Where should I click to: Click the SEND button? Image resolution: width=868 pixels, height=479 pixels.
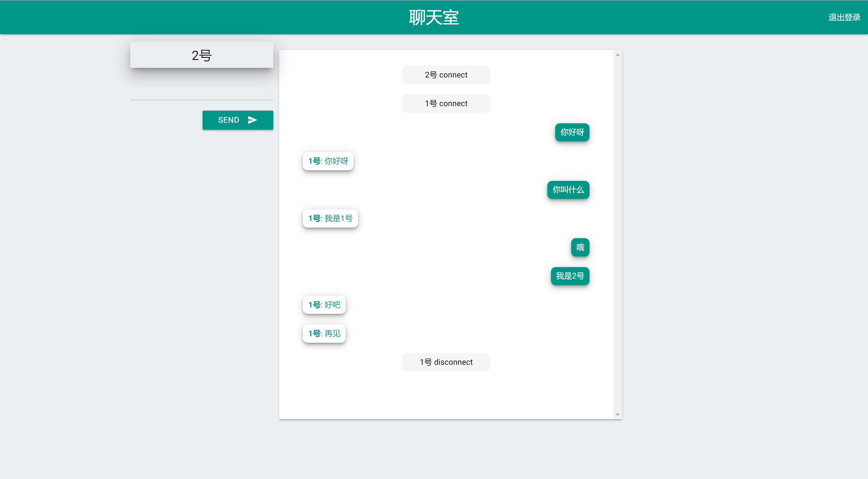click(237, 120)
